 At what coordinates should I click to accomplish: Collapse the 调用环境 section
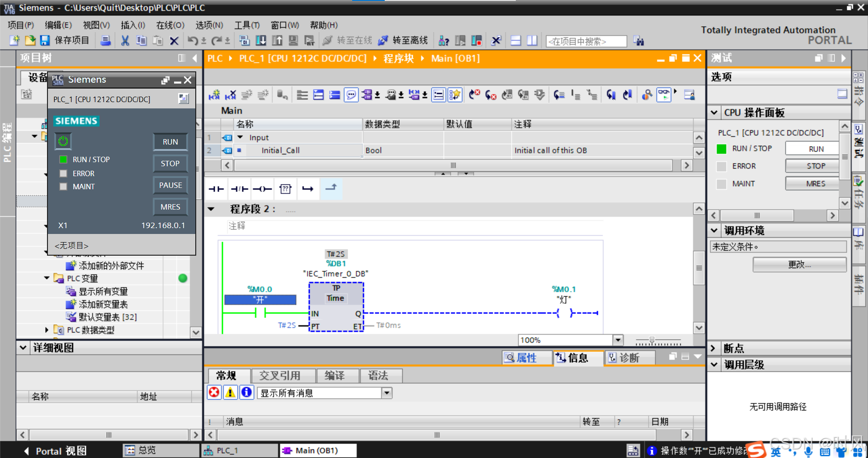coord(714,230)
